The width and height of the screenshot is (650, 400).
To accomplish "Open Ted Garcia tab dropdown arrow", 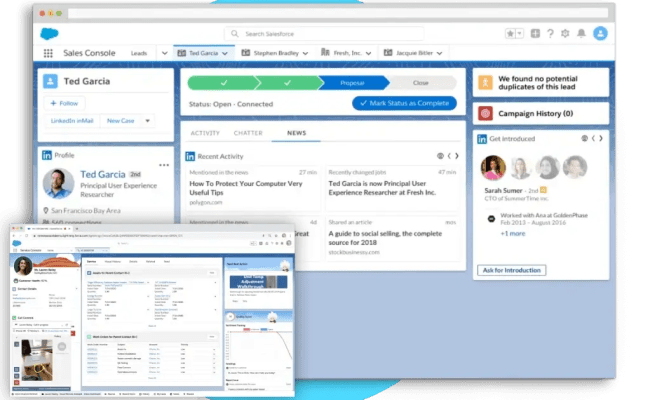I will click(x=225, y=53).
